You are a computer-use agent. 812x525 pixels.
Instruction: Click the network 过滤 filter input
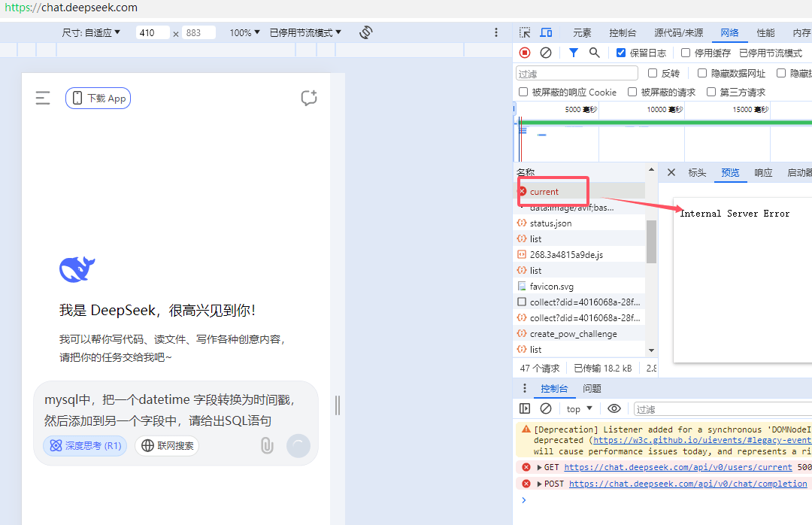[577, 74]
